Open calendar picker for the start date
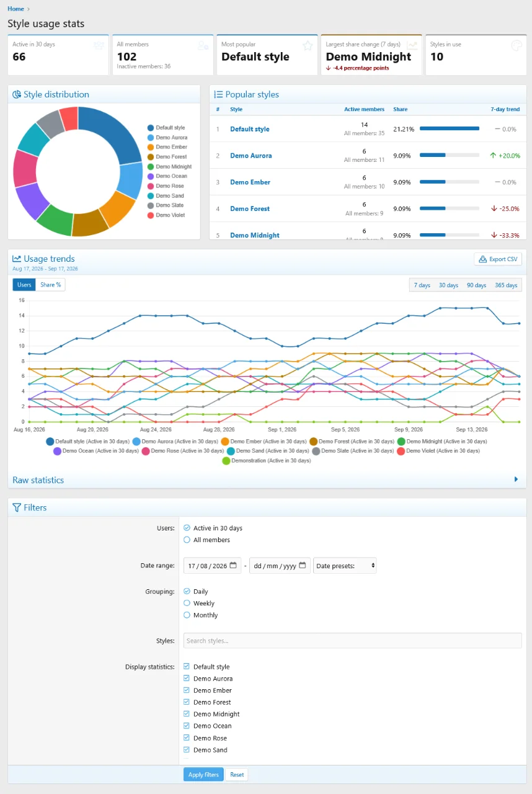 point(233,566)
